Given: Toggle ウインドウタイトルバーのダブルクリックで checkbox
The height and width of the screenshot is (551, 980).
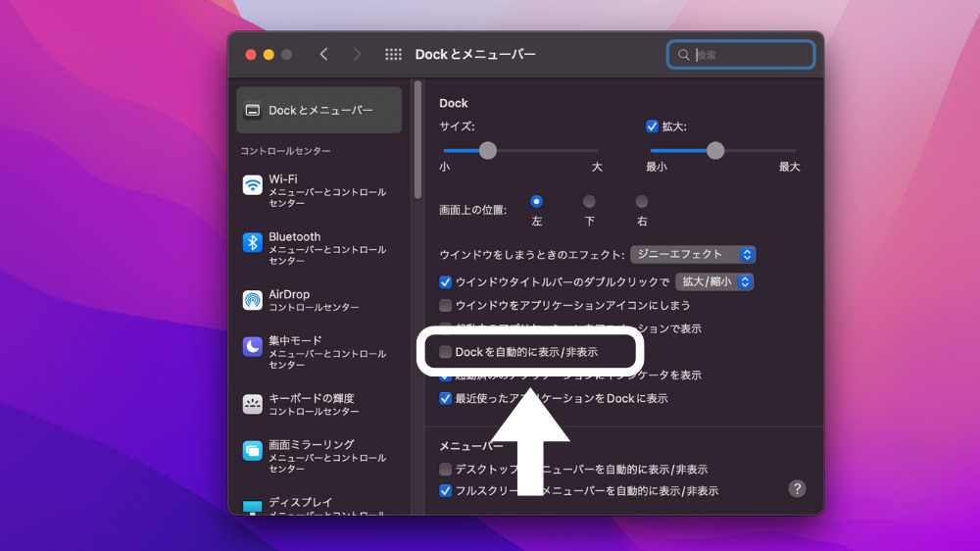Looking at the screenshot, I should 445,282.
